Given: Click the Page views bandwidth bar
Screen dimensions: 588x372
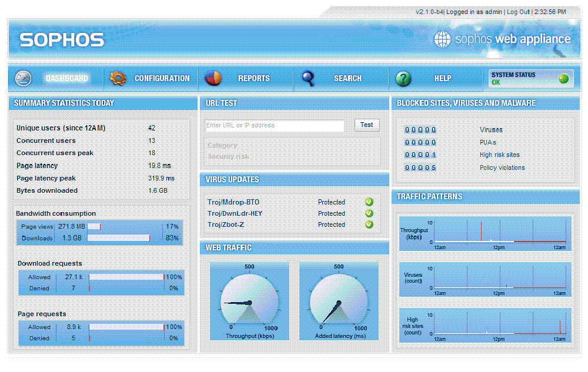Looking at the screenshot, I should [93, 227].
